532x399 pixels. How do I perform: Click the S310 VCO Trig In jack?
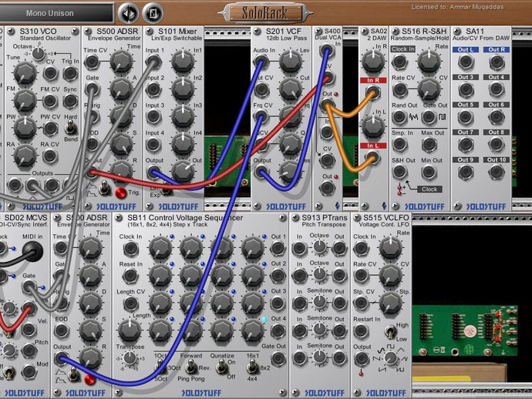70,73
